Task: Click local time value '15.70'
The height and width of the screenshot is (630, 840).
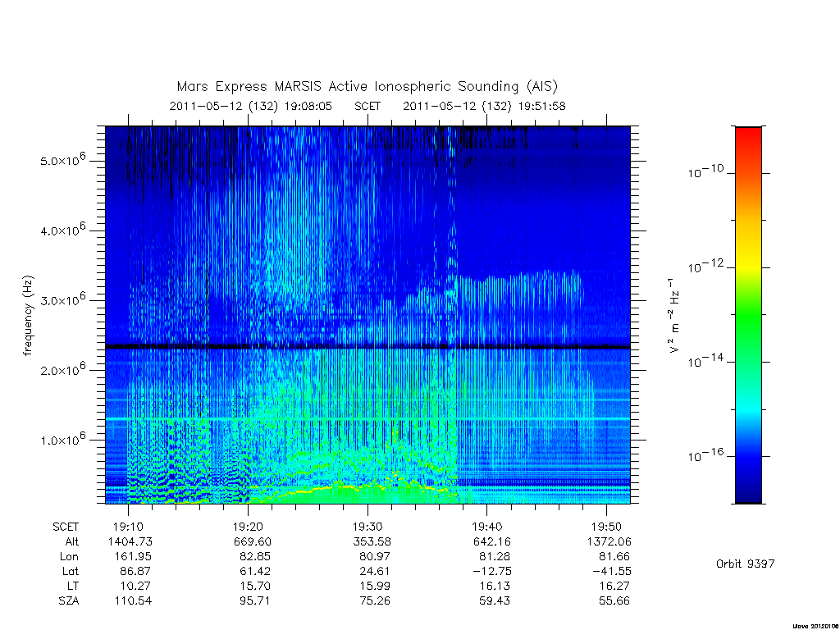Action: pos(255,586)
